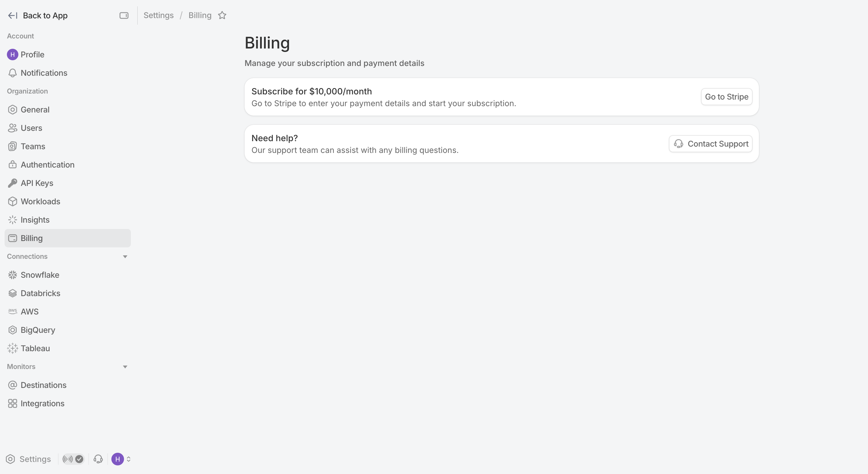Click the Back to App arrow icon
Image resolution: width=868 pixels, height=474 pixels.
pyautogui.click(x=12, y=15)
